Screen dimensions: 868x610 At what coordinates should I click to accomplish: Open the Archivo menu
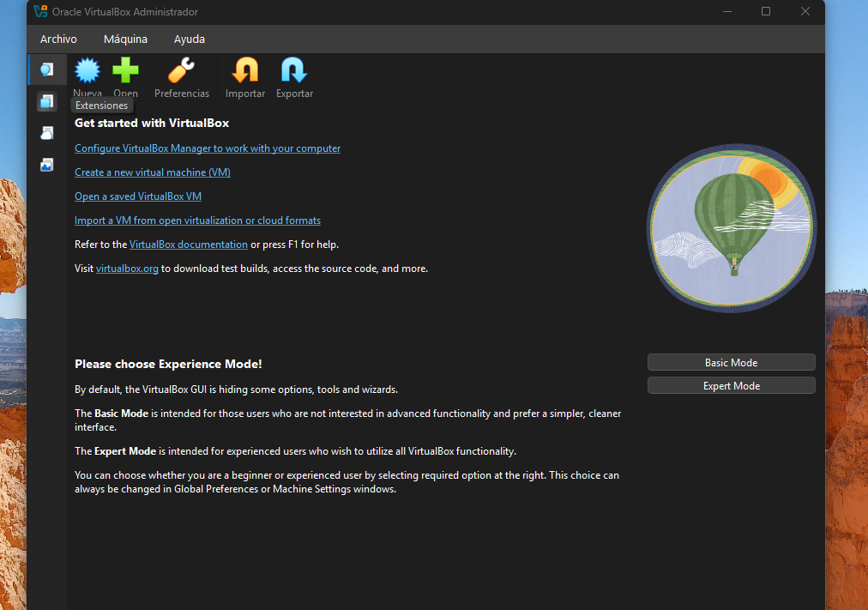[58, 39]
